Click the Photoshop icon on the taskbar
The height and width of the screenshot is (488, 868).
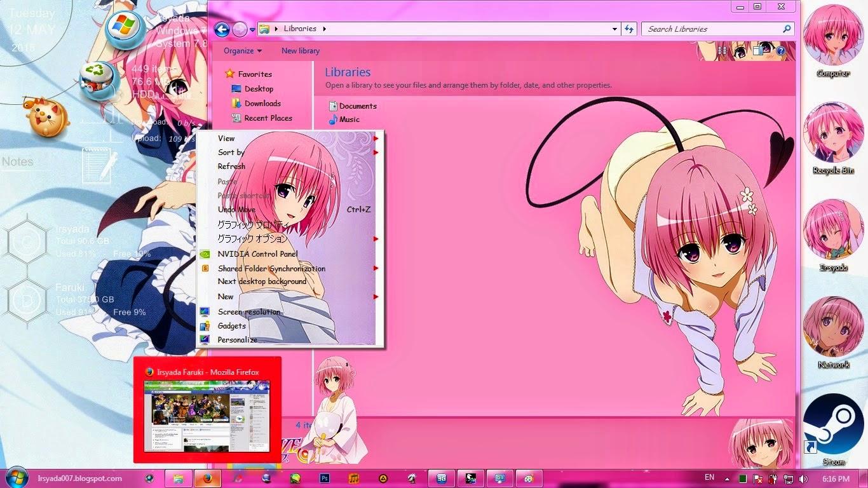(325, 478)
